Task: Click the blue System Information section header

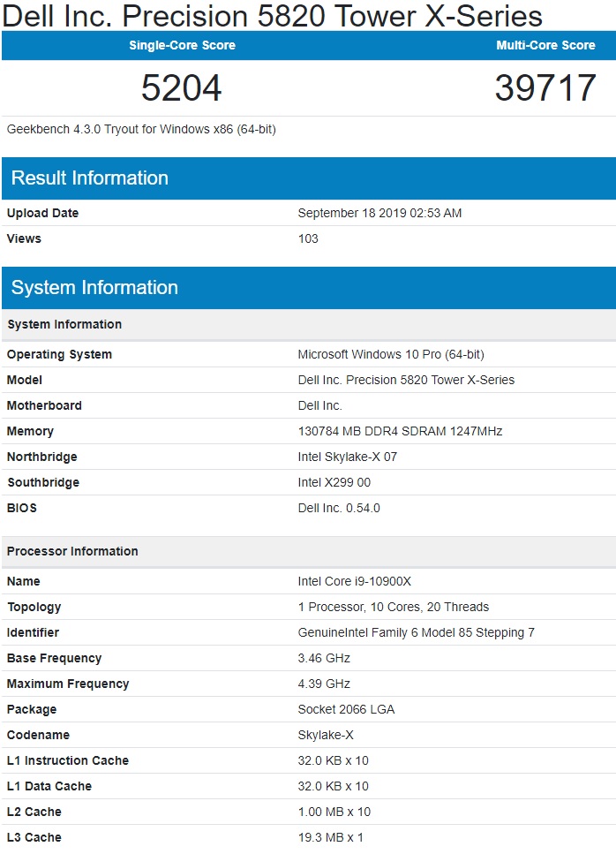Action: coord(309,288)
